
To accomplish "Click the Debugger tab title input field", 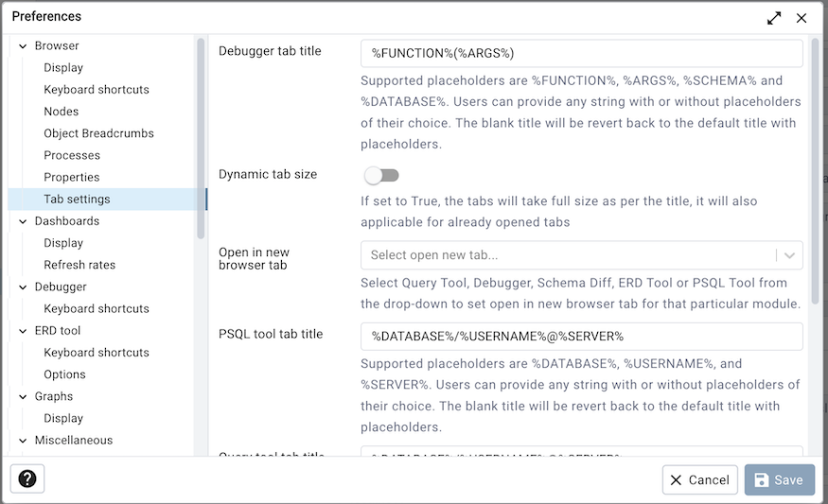I will (x=581, y=53).
